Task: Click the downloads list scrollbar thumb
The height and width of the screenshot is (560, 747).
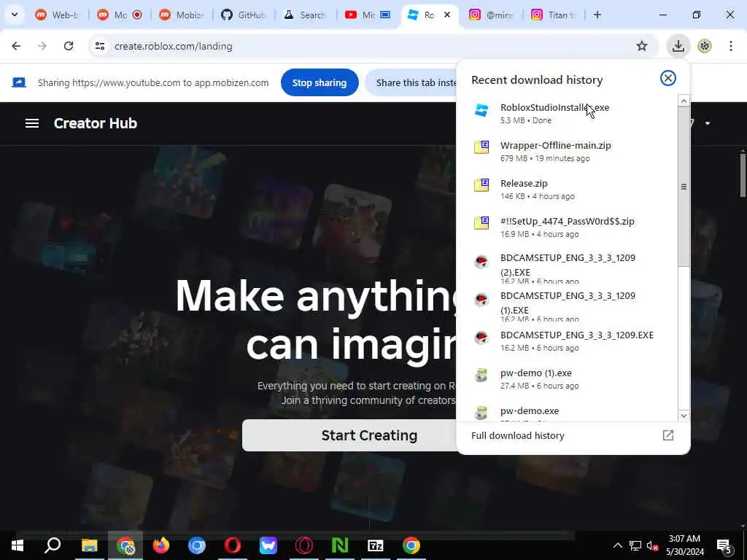Action: coord(684,186)
